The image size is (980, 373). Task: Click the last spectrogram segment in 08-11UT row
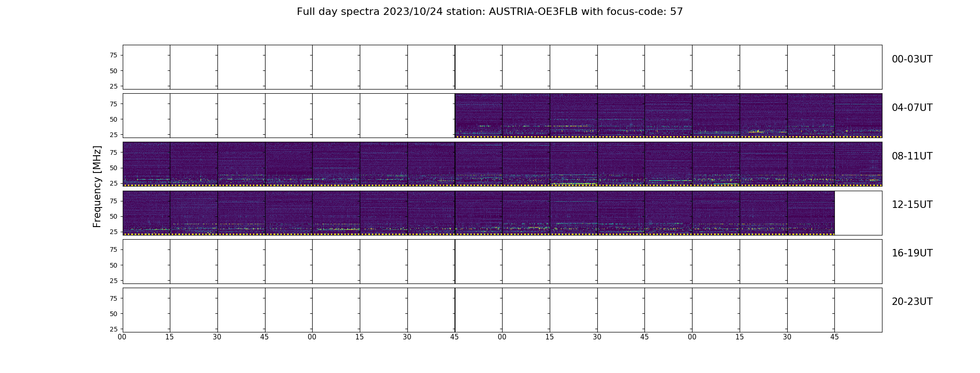point(858,164)
